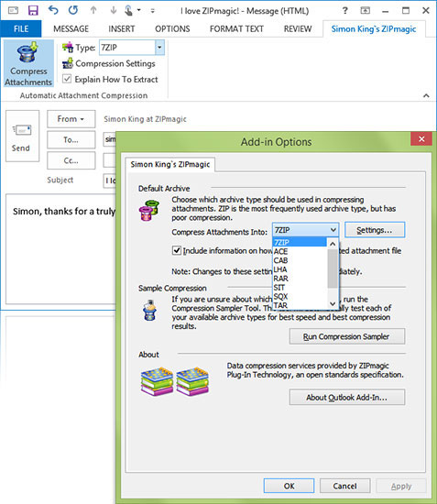Choose ACE in the archive list
Viewport: 437px width, 504px height.
300,251
